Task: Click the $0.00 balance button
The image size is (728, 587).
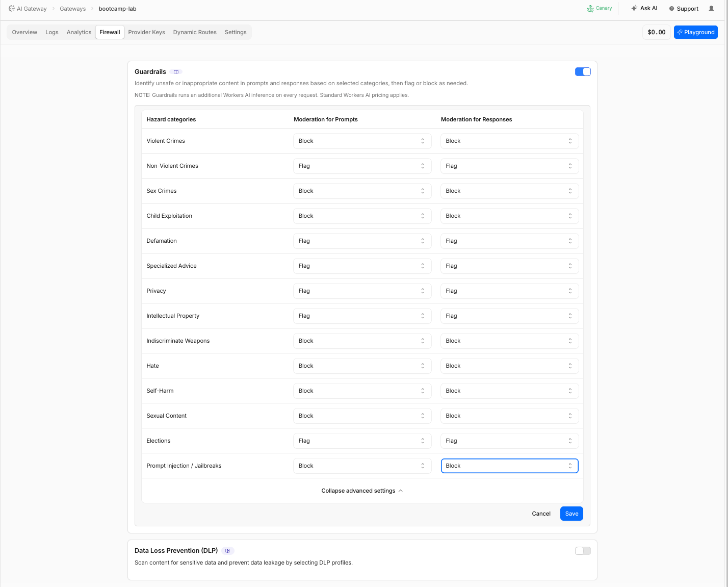Action: point(657,32)
